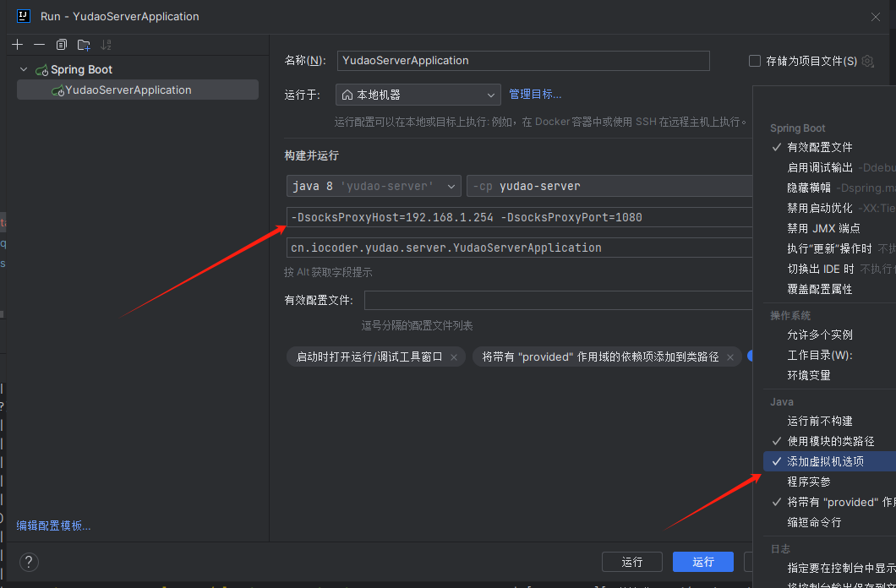The height and width of the screenshot is (588, 896).
Task: Toggle off 使用模块的类路径 menu option
Action: 830,441
